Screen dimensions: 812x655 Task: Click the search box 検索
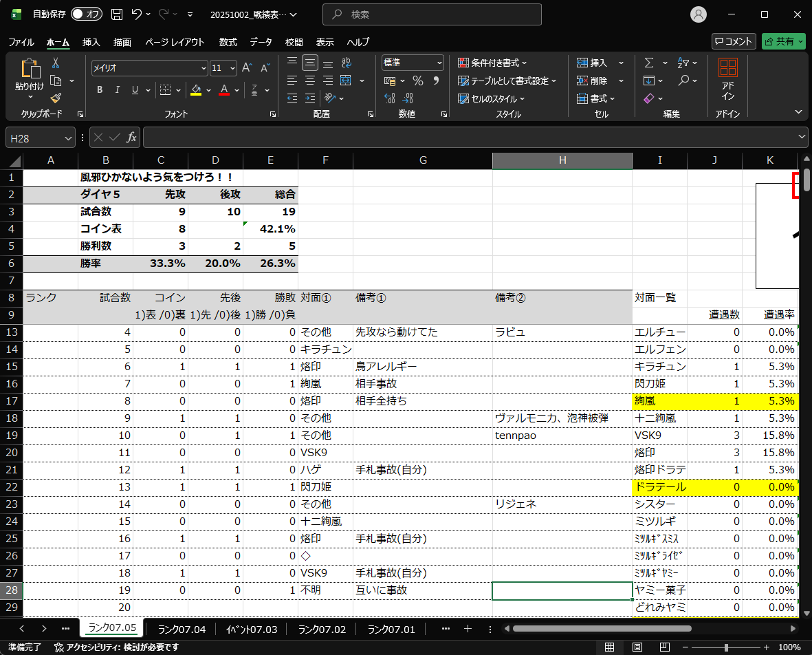click(x=432, y=14)
